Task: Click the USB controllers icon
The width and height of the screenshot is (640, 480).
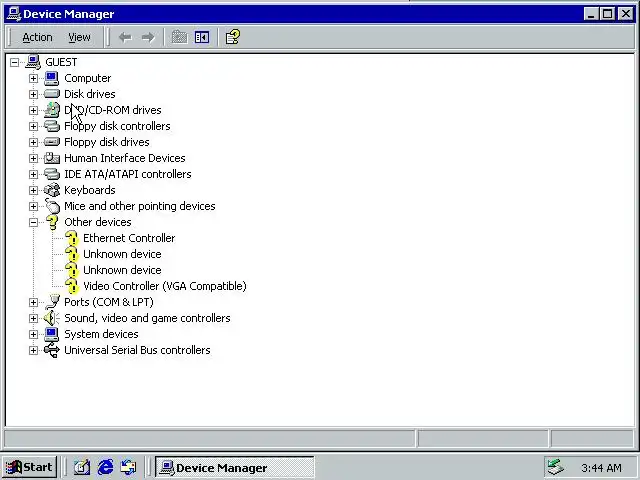Action: pos(52,350)
